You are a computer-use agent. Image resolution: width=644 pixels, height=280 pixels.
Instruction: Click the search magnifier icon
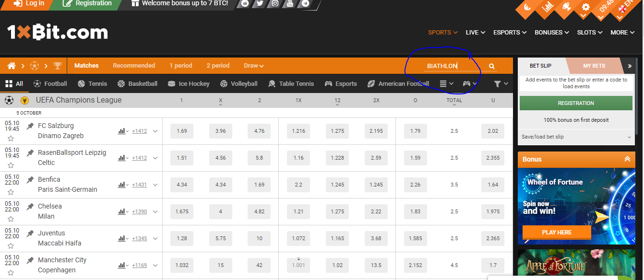[491, 66]
